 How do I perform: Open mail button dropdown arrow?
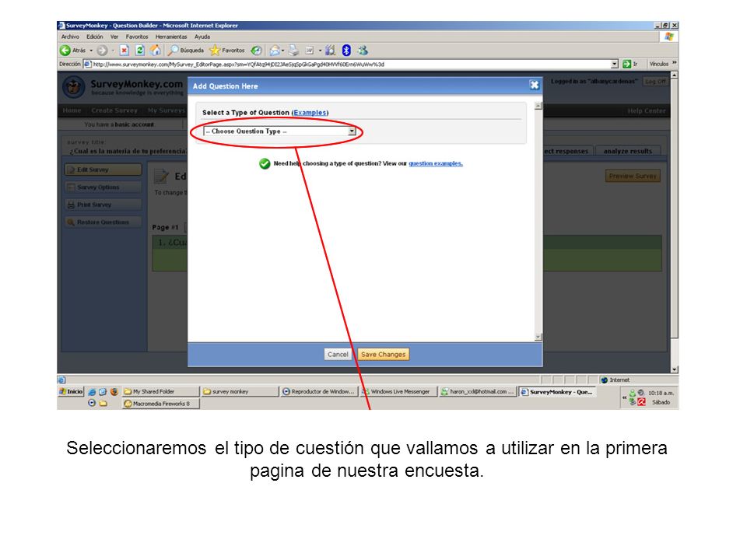pyautogui.click(x=283, y=51)
